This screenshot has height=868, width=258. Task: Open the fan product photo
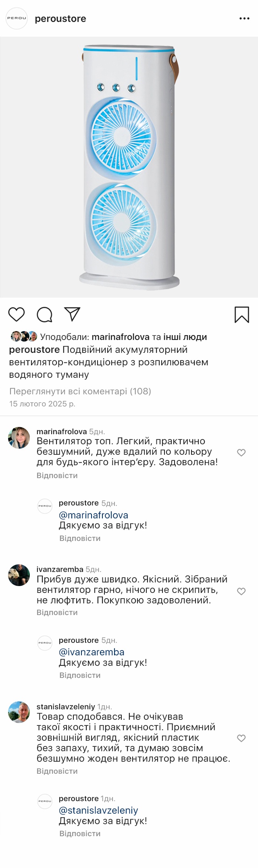tap(129, 167)
